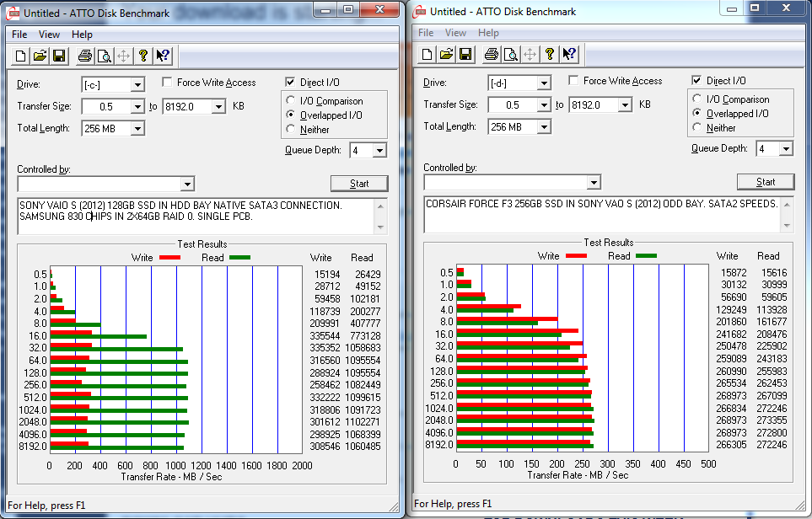Image resolution: width=812 pixels, height=519 pixels.
Task: Click the New file icon in the drive C window
Action: [x=21, y=56]
